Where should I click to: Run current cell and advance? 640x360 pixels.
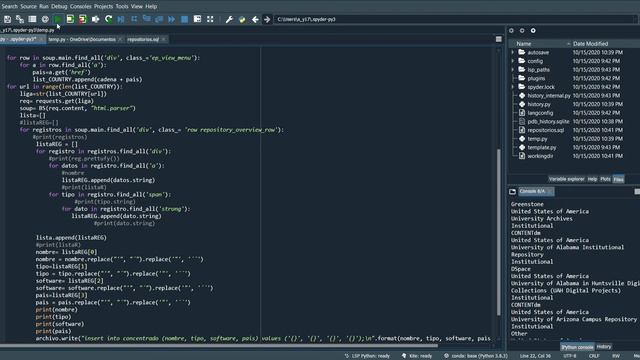click(x=83, y=19)
